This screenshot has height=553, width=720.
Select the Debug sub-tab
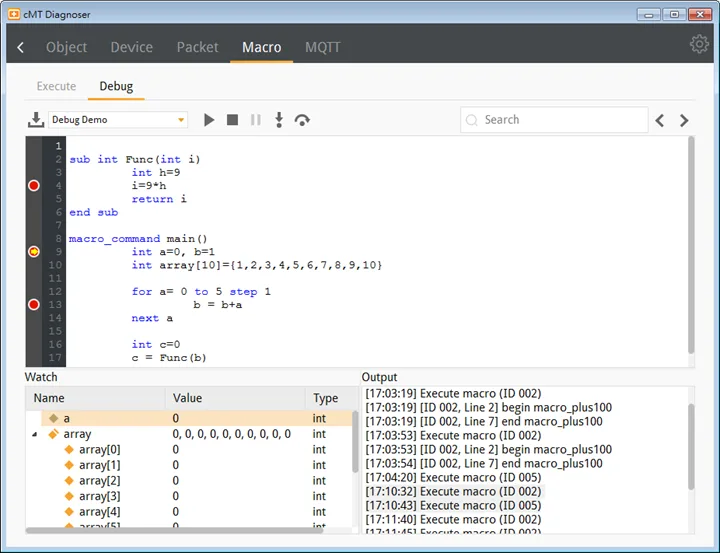(116, 86)
